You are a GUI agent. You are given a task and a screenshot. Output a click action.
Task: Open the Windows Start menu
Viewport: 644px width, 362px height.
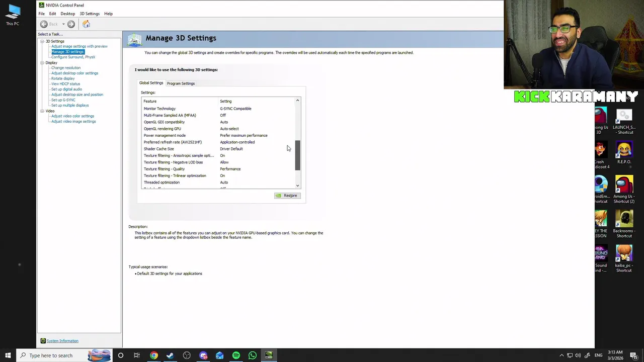coord(8,355)
